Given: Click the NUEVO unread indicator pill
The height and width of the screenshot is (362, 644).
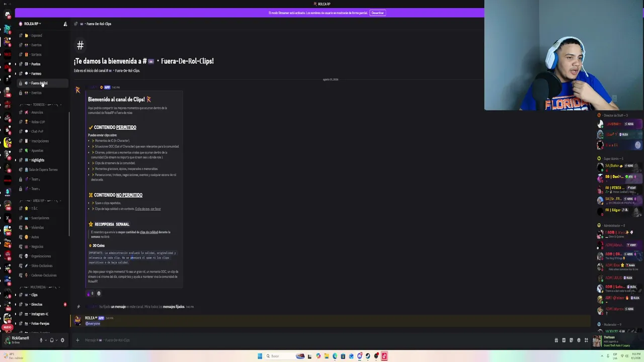Looking at the screenshot, I should (7, 327).
